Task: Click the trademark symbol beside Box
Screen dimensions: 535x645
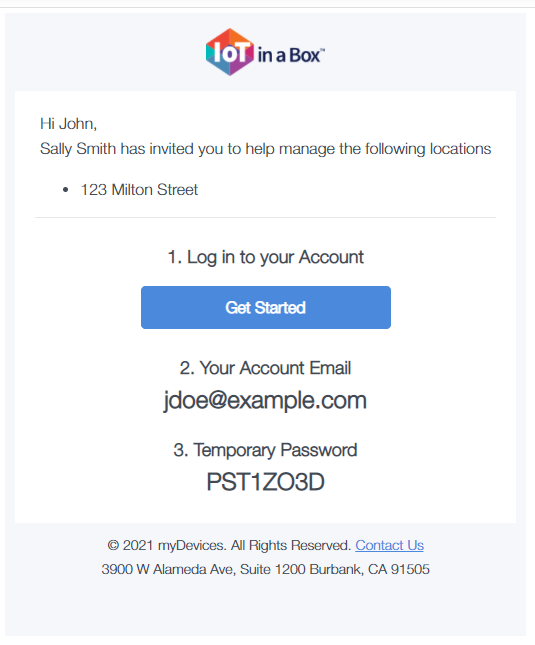Action: 322,49
